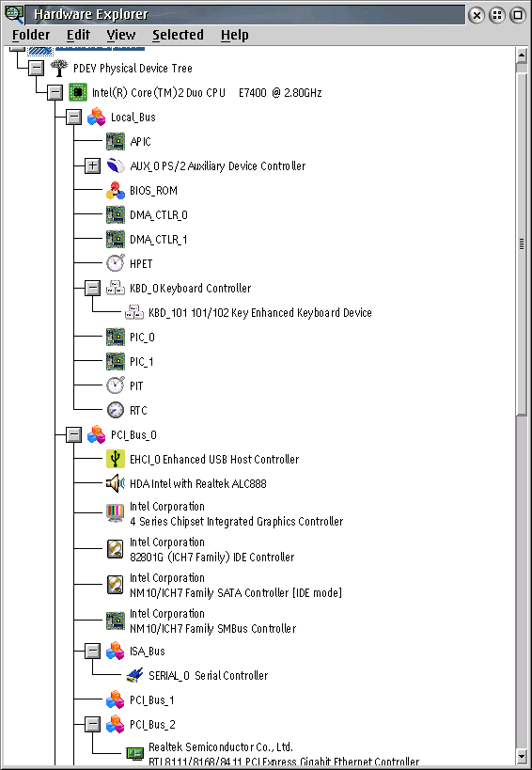Click the PCI_Bus_0 cubes icon
The height and width of the screenshot is (770, 532).
[x=96, y=435]
